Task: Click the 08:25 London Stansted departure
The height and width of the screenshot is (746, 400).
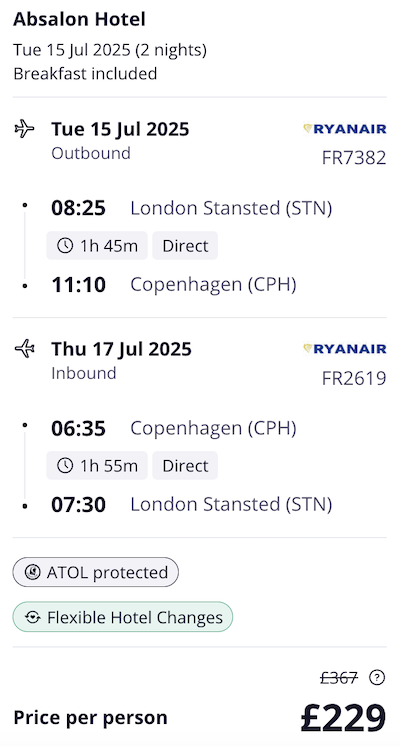Action: pos(192,208)
